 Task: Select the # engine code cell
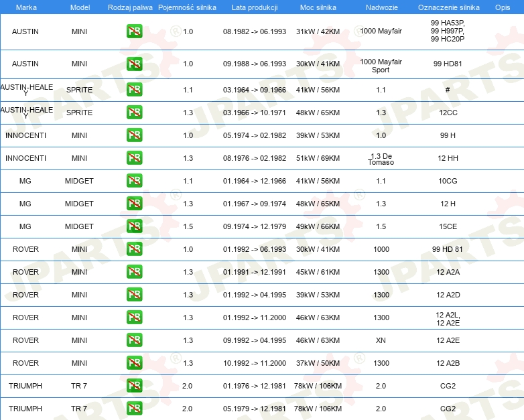pos(448,90)
